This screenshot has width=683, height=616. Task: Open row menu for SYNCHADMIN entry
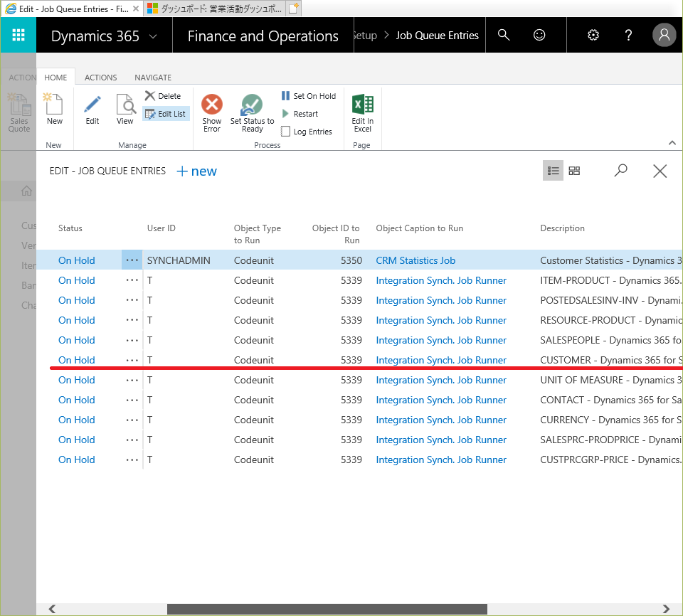[x=132, y=260]
